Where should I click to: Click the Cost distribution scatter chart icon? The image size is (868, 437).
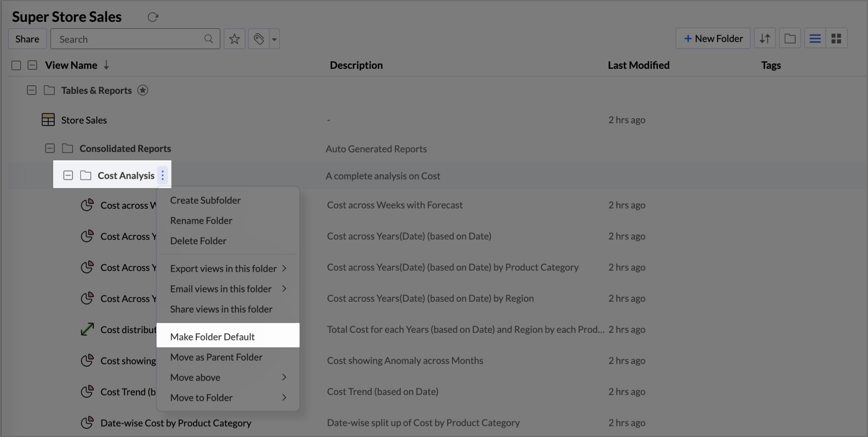pyautogui.click(x=87, y=329)
